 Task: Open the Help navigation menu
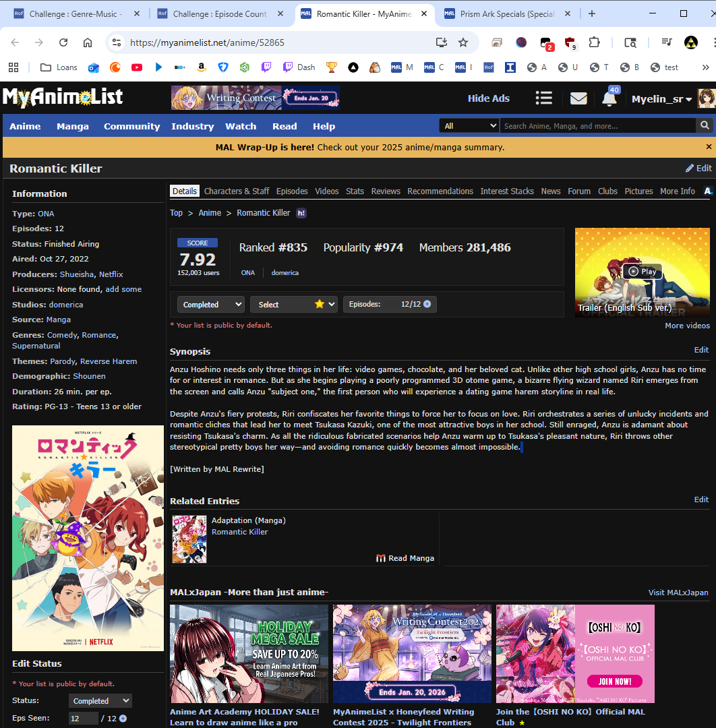pyautogui.click(x=324, y=126)
